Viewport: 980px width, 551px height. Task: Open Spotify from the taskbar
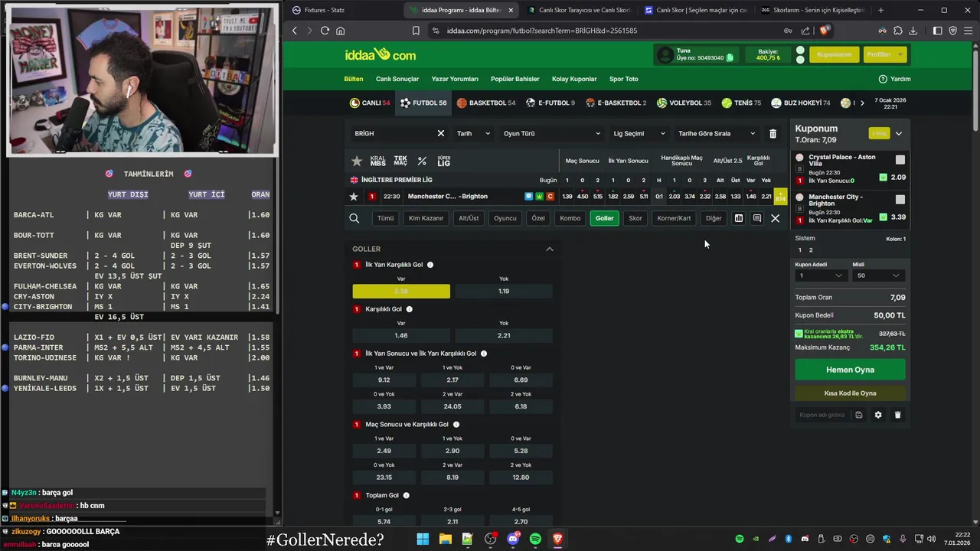click(535, 539)
